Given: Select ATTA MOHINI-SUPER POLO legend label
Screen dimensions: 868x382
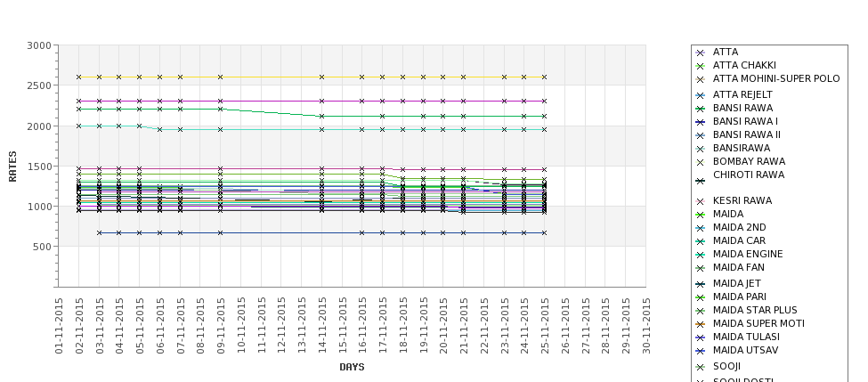Looking at the screenshot, I should click(x=776, y=78).
